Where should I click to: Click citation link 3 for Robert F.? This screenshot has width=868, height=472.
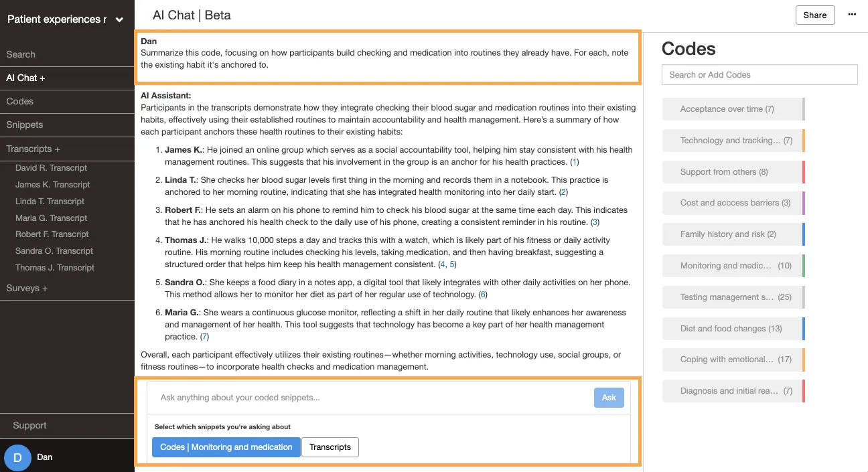(x=595, y=222)
